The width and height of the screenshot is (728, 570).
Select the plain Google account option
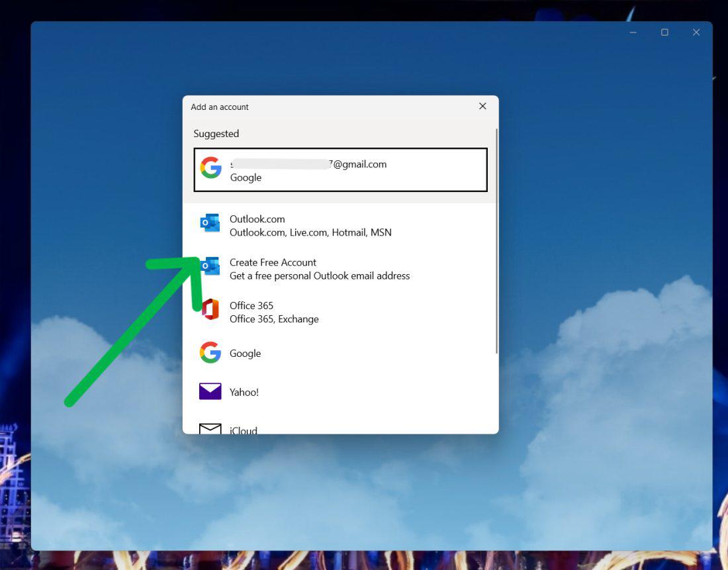[x=340, y=353]
